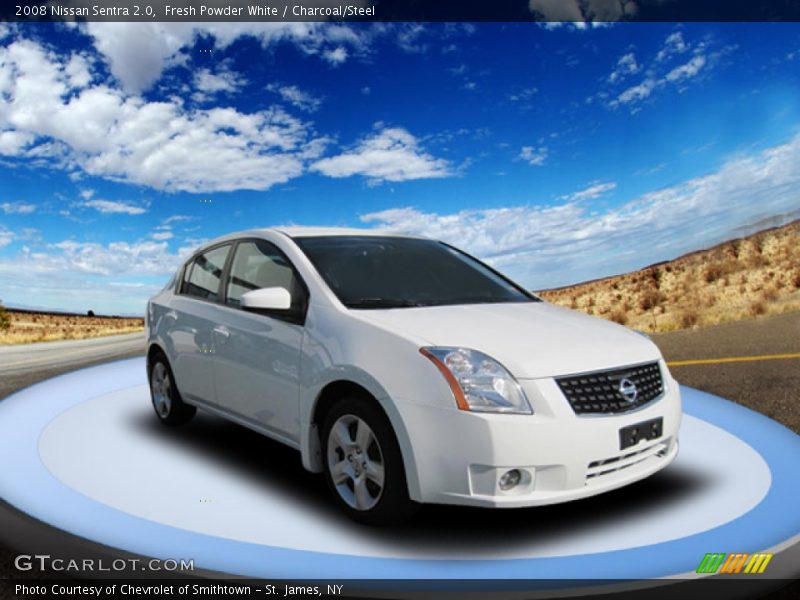The height and width of the screenshot is (600, 800).
Task: Click the "Fresh Powder White" color text
Action: tap(221, 11)
